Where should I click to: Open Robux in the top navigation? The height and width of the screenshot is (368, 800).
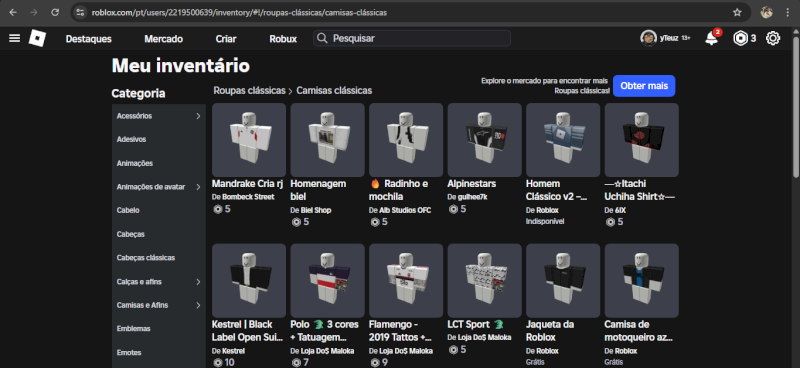pos(283,39)
